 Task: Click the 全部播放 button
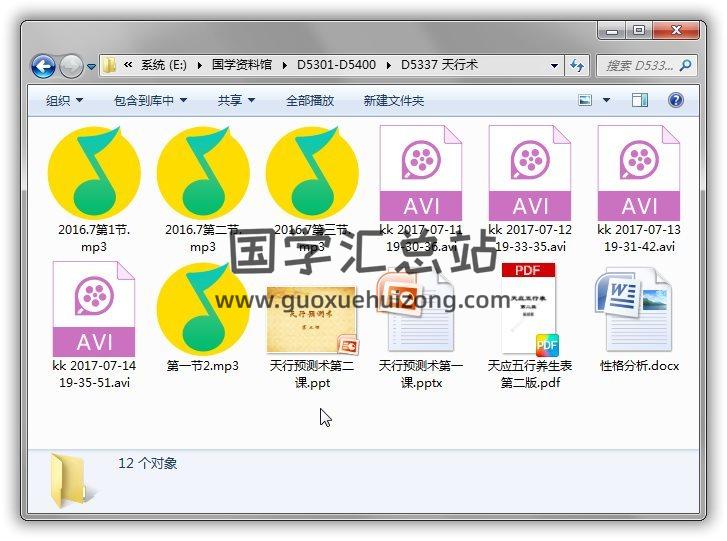(310, 101)
